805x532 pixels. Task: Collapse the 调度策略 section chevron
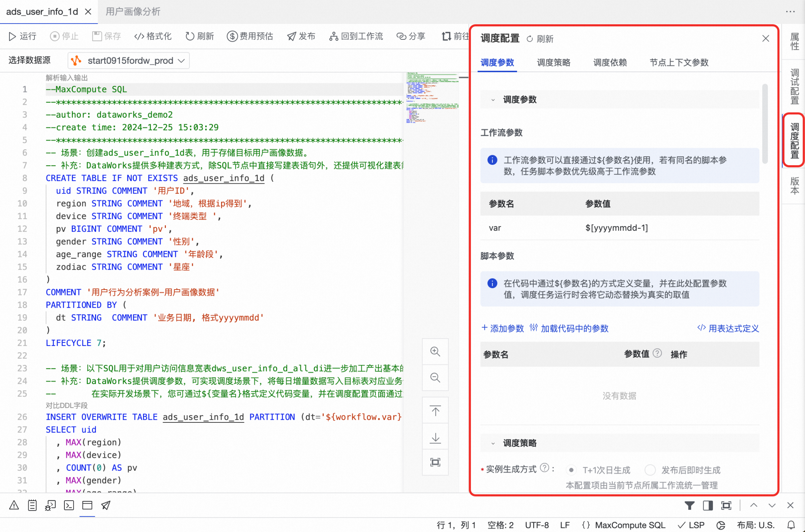493,443
